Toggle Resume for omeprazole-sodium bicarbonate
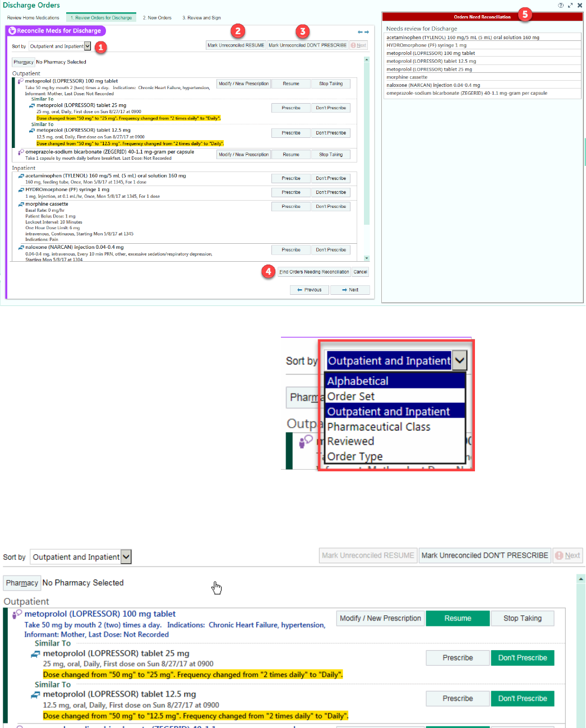 (x=291, y=154)
